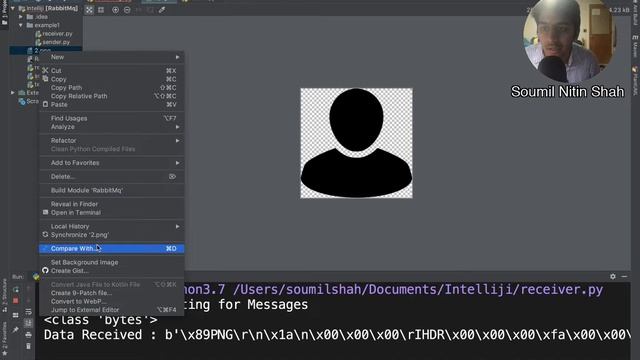Stop the running process

pyautogui.click(x=16, y=301)
